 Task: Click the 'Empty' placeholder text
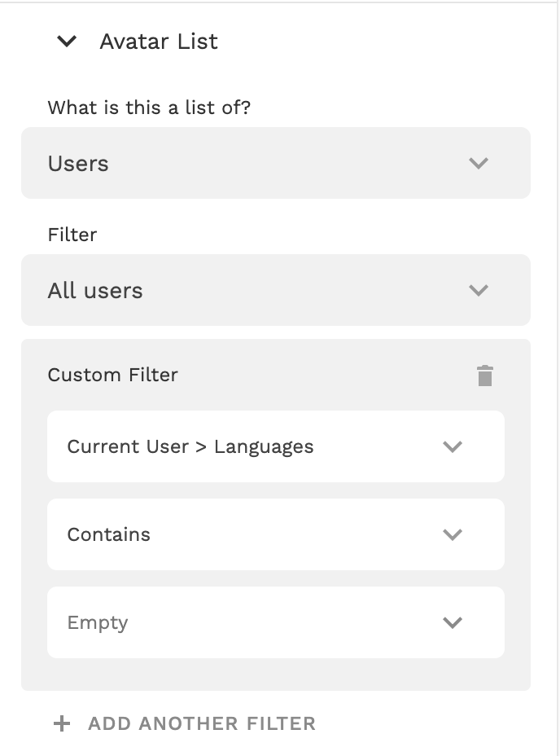point(98,622)
